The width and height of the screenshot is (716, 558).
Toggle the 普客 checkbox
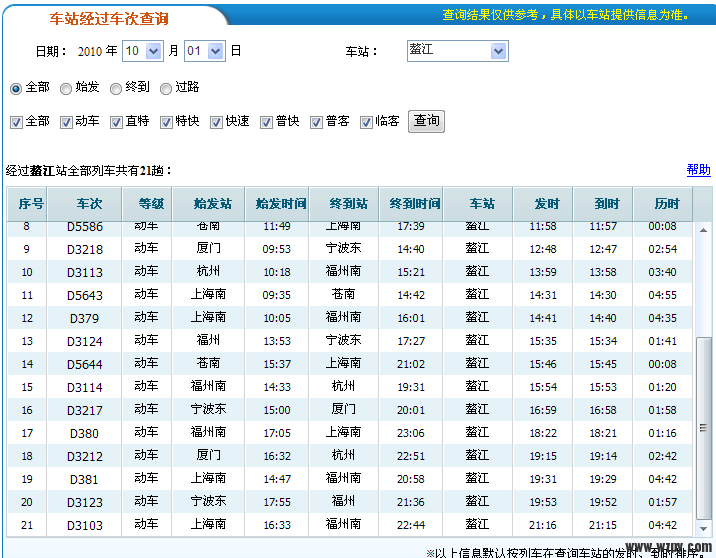point(316,122)
